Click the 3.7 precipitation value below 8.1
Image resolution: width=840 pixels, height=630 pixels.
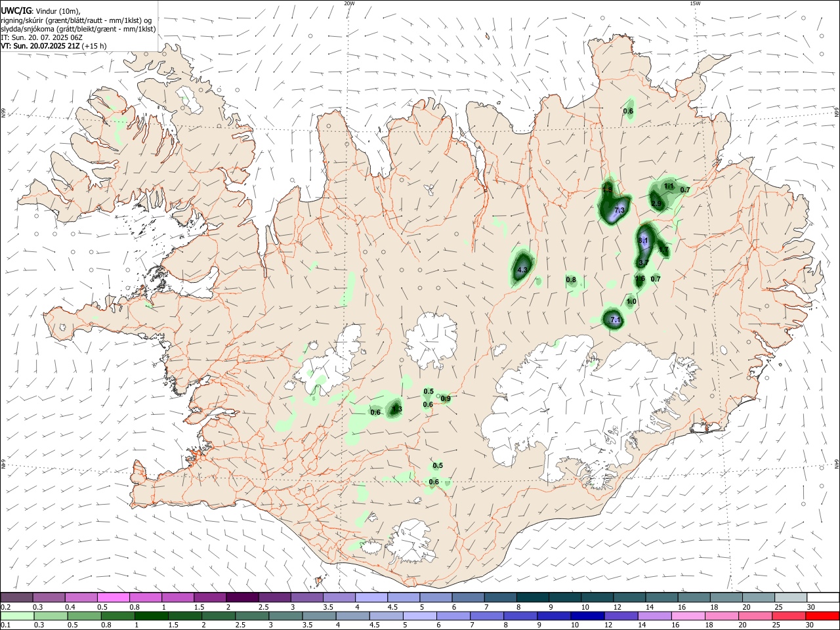pyautogui.click(x=643, y=262)
